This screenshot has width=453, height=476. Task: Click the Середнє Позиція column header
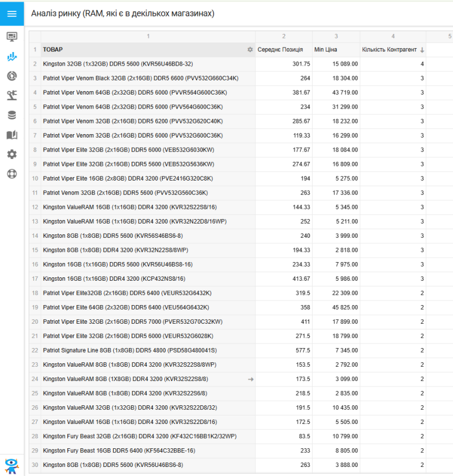pos(280,50)
